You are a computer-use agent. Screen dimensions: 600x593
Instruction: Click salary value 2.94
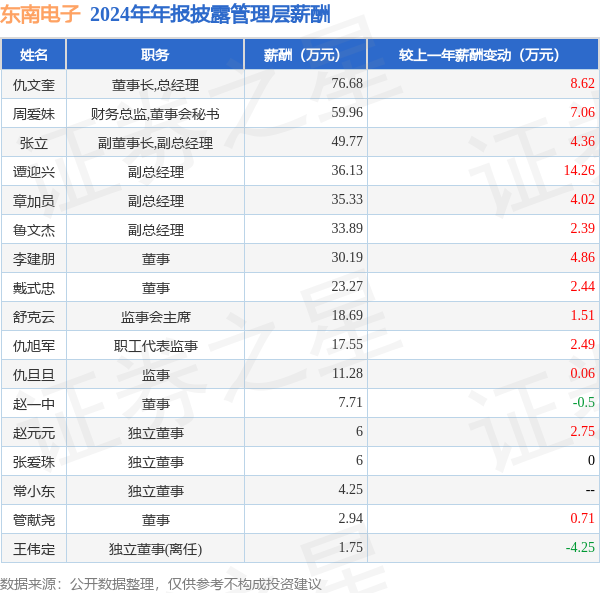coord(350,519)
